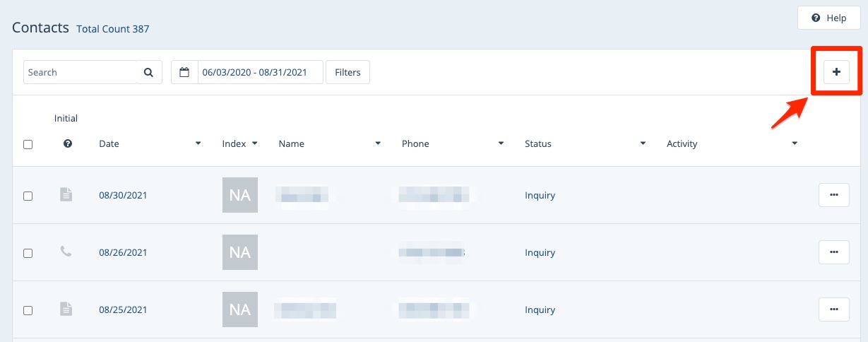Open the calendar date picker icon
The height and width of the screenshot is (342, 868).
click(x=184, y=72)
